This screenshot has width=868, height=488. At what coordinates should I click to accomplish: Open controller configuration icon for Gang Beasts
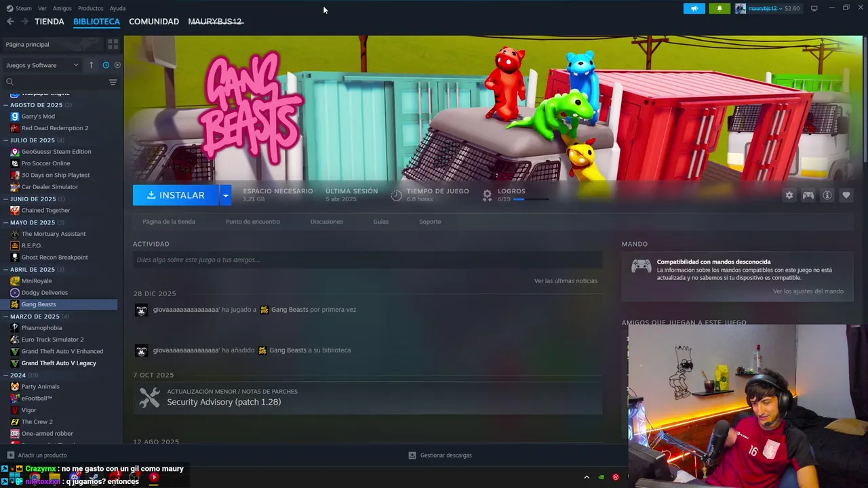coord(808,195)
